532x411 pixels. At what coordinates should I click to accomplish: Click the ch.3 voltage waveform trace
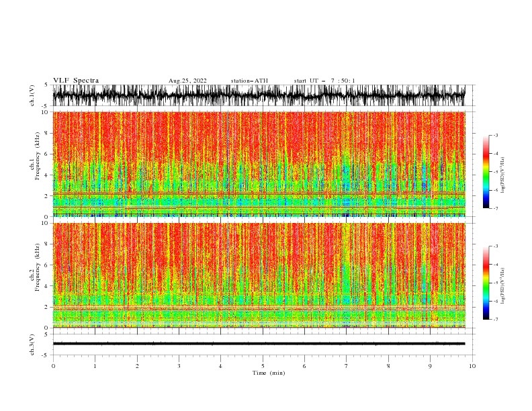click(x=259, y=344)
